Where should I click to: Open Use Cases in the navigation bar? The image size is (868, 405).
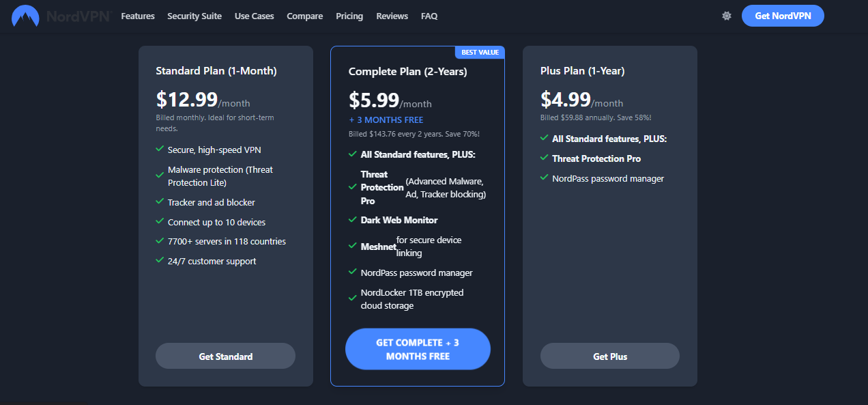(x=255, y=16)
